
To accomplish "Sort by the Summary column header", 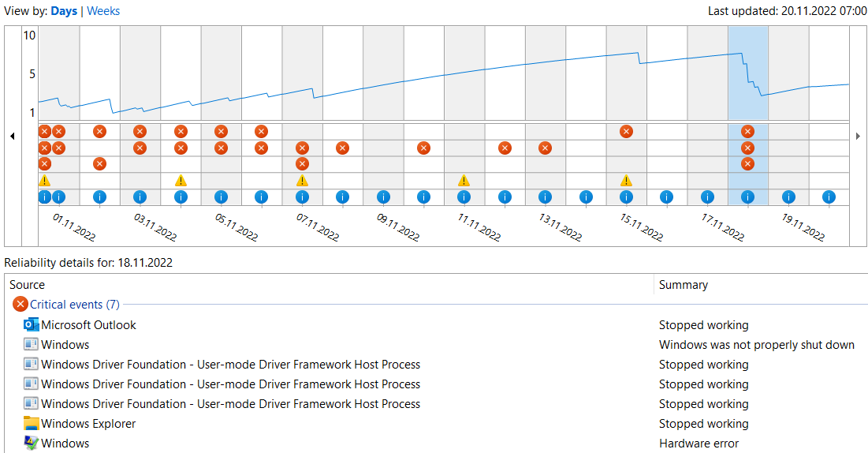I will (683, 285).
